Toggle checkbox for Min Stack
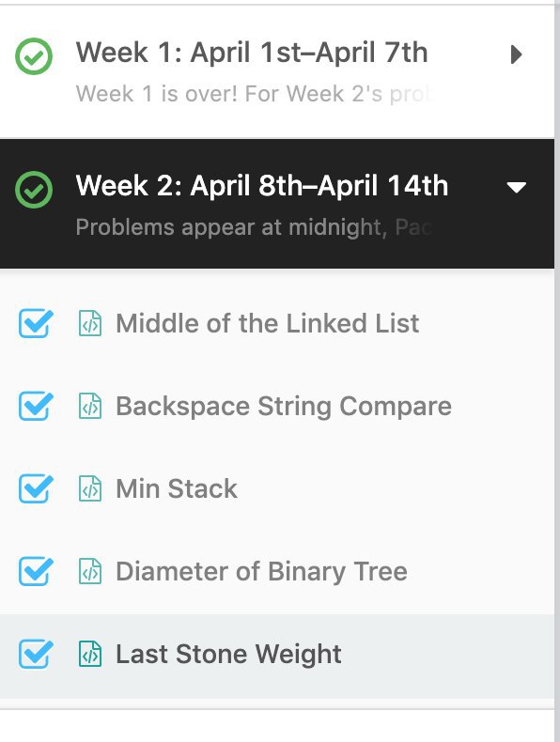Screen dimensions: 560x742 point(36,488)
